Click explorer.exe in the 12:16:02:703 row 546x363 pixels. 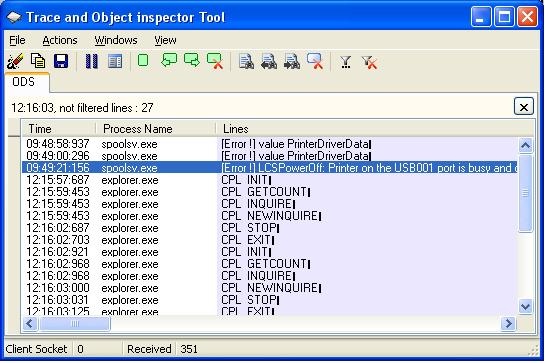point(130,240)
